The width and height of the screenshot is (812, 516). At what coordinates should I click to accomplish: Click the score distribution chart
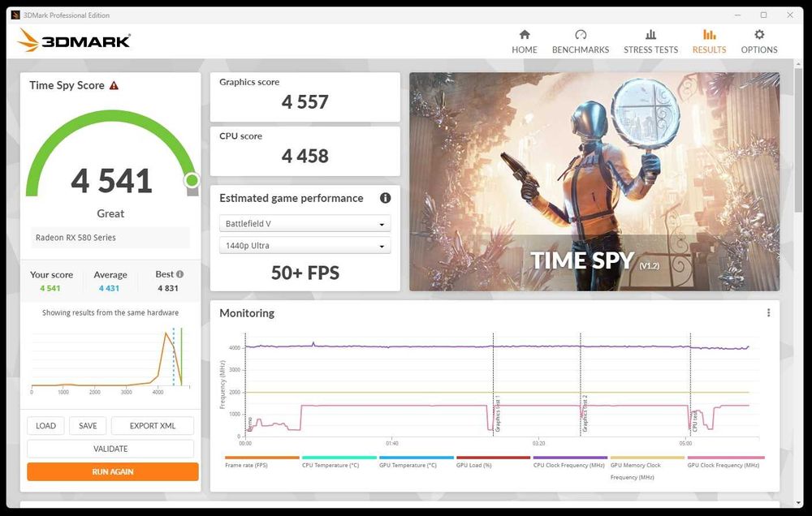coord(110,359)
